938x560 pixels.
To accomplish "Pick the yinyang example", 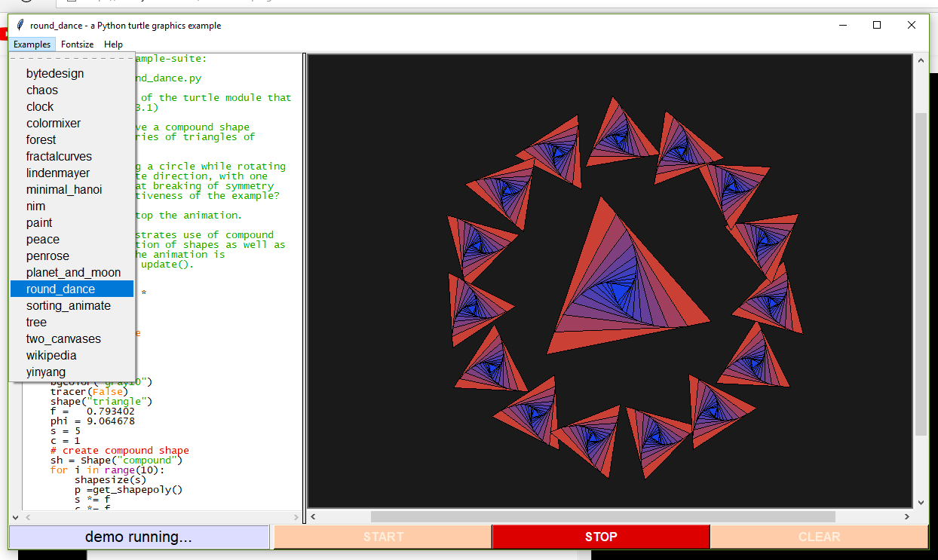I will tap(46, 372).
